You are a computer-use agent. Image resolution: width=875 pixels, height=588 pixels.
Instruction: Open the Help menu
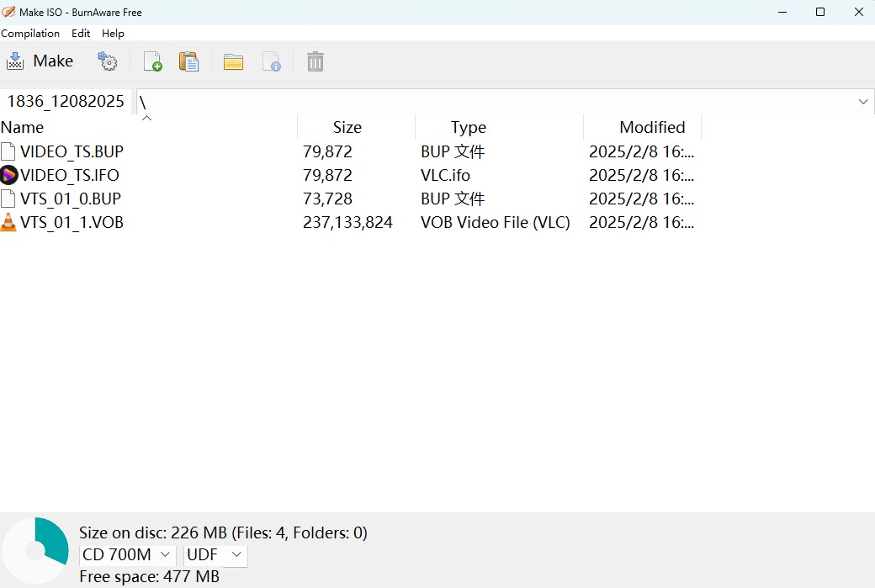tap(113, 34)
